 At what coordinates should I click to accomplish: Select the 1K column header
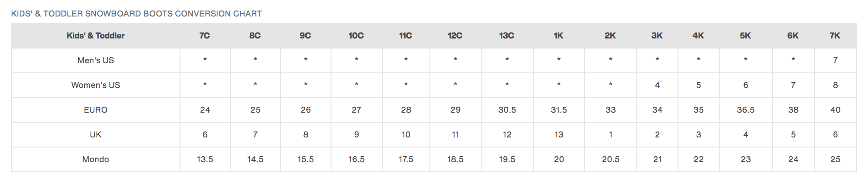[x=558, y=36]
